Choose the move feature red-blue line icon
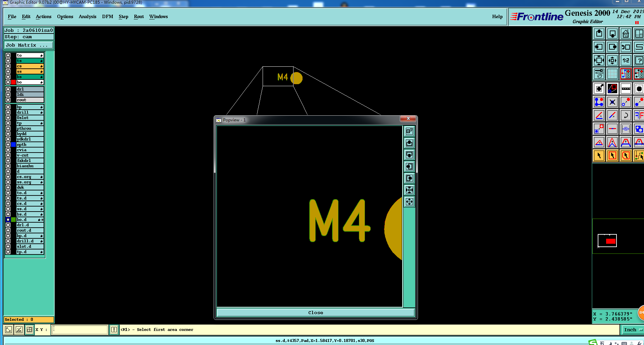This screenshot has height=345, width=644. [x=612, y=115]
